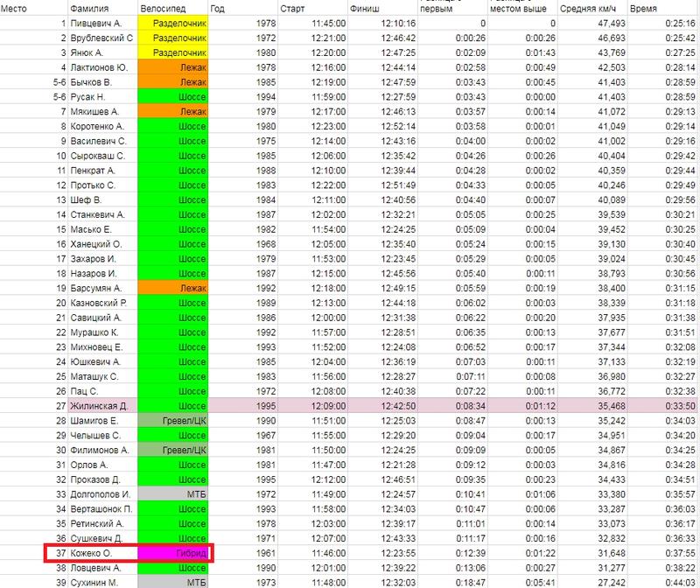This screenshot has width=700, height=588.
Task: Click 'Лежак' cell in Барсумян row
Action: point(173,289)
